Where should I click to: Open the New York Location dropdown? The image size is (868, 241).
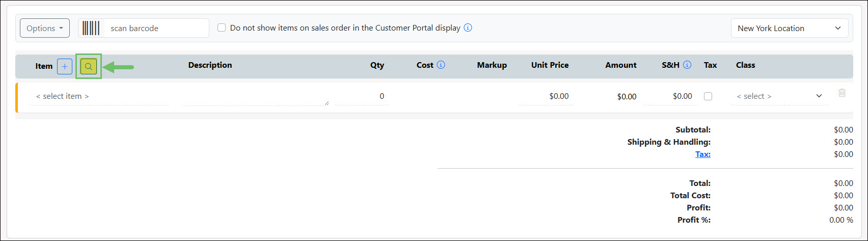tap(790, 28)
